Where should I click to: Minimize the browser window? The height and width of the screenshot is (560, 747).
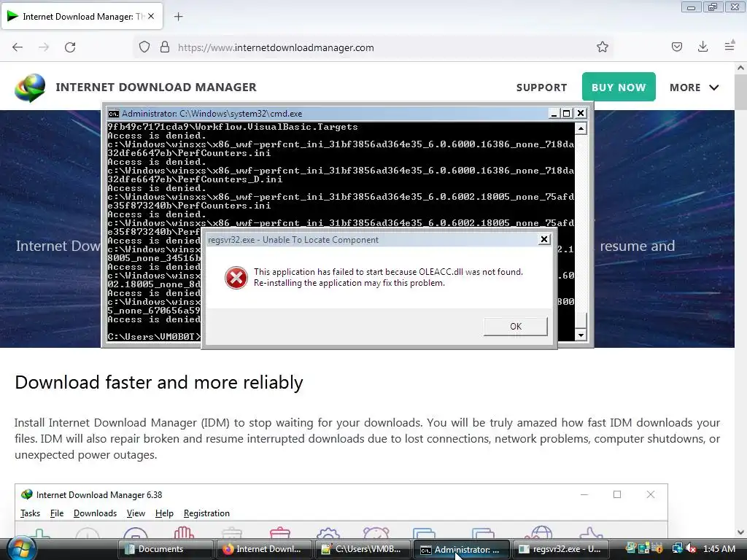(692, 7)
